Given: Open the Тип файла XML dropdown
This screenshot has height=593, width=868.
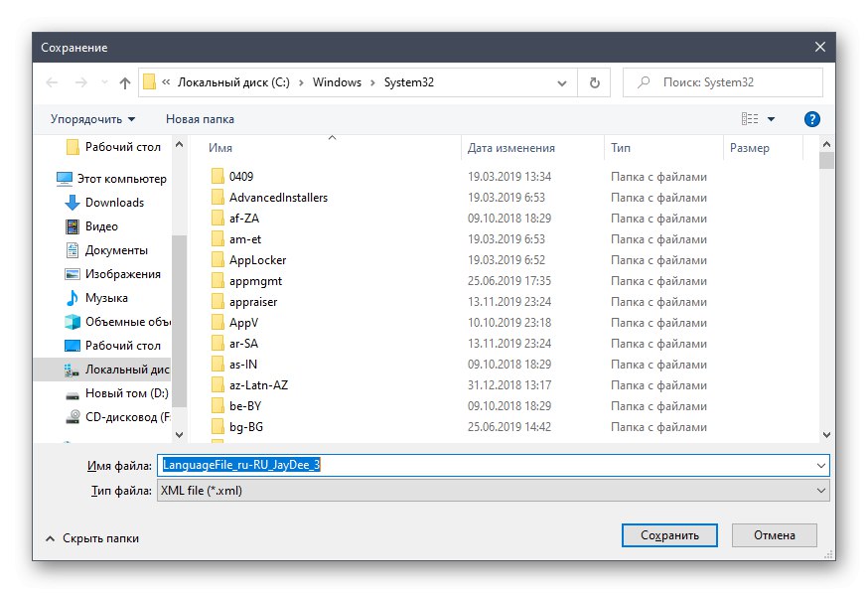Looking at the screenshot, I should 494,491.
